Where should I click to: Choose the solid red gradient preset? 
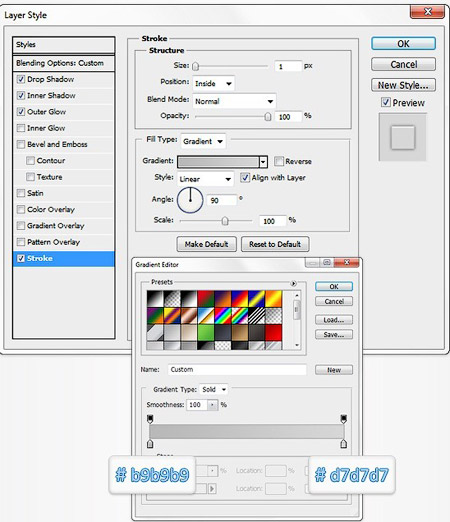tap(274, 333)
